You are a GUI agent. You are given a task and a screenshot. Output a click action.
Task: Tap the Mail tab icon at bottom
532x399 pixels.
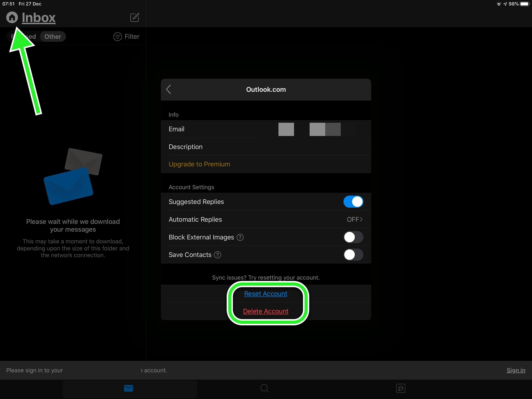click(x=129, y=388)
